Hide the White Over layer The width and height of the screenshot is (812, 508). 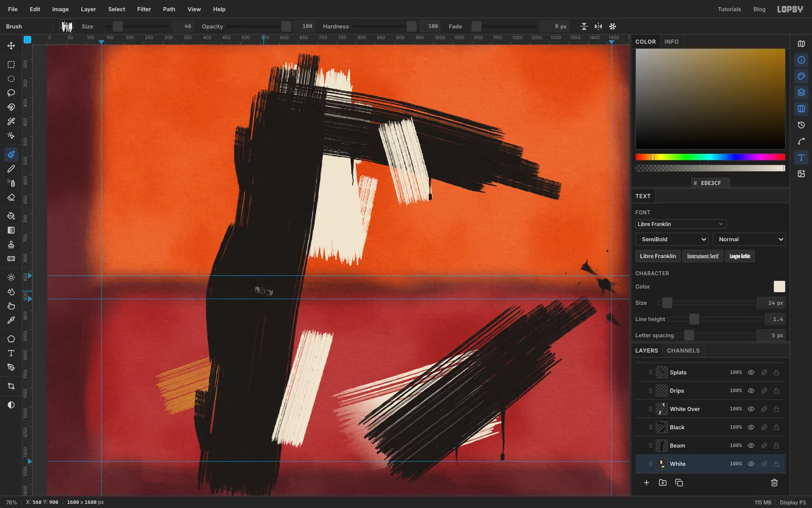click(751, 409)
